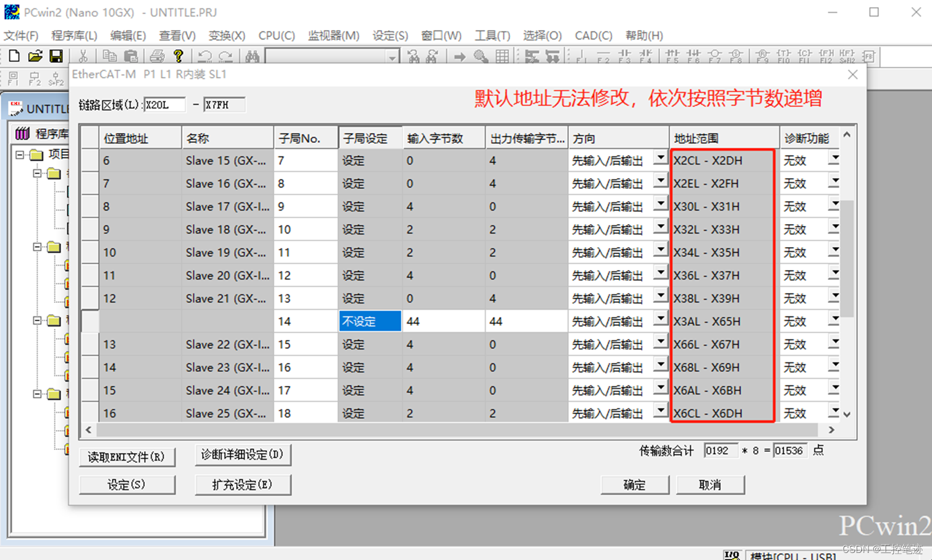The image size is (932, 560).
Task: Click the input bytes 44 cell
Action: click(444, 321)
